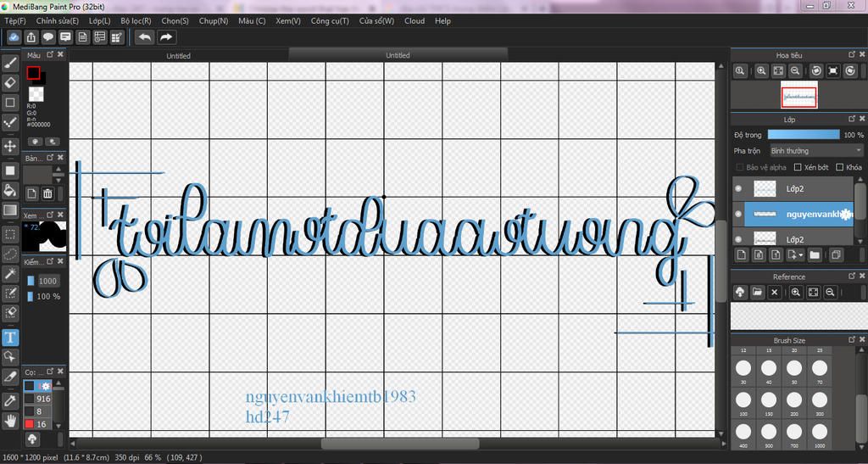Select the Lasso tool

[x=10, y=254]
